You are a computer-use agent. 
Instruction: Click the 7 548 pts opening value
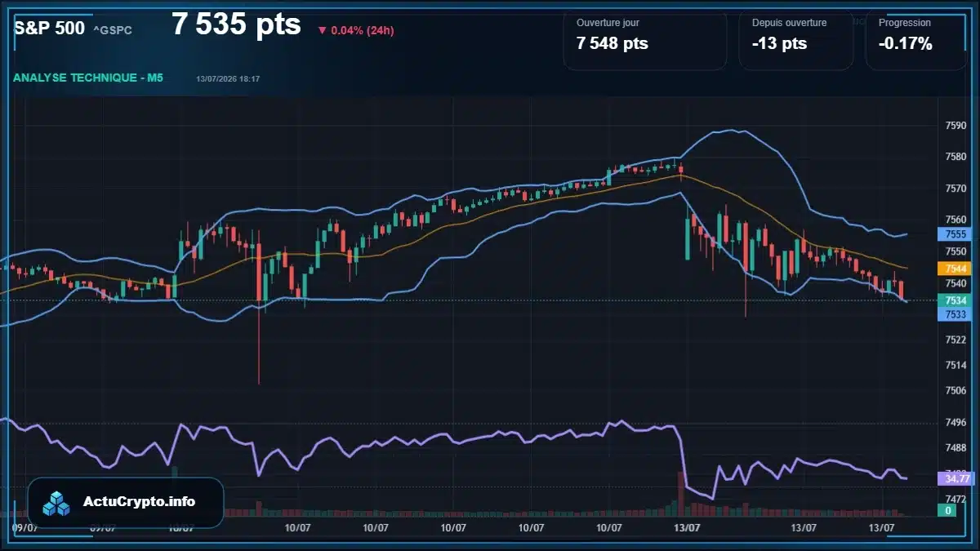click(x=612, y=44)
